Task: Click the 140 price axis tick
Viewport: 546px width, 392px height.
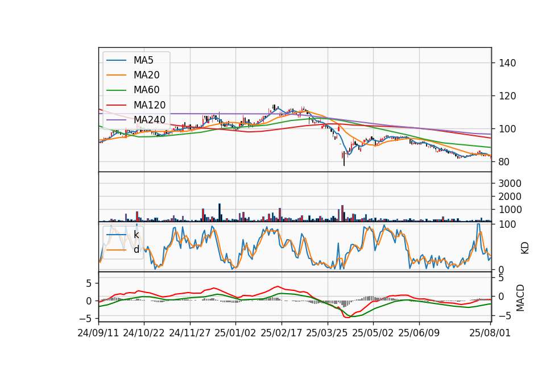Action: 507,63
